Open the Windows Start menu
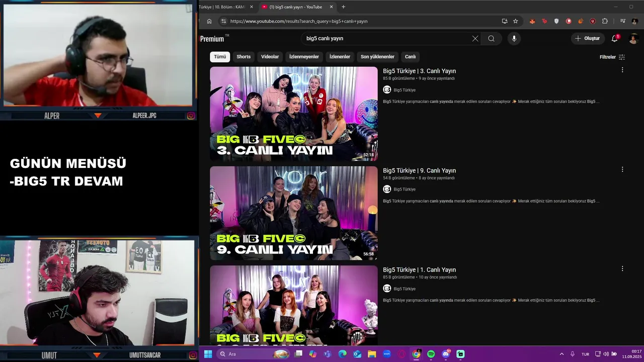 tap(208, 354)
